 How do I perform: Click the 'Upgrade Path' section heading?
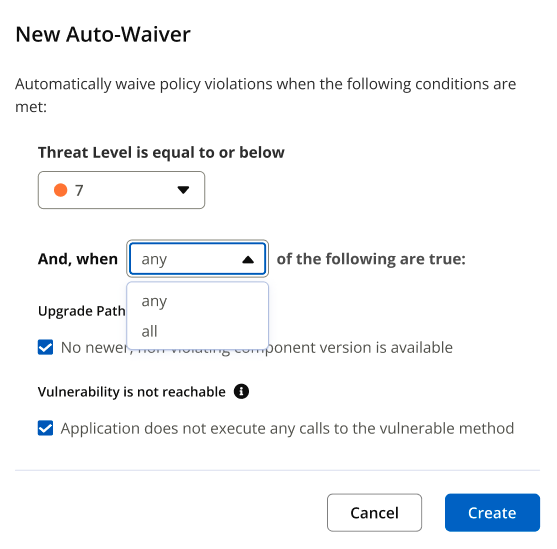pos(82,311)
